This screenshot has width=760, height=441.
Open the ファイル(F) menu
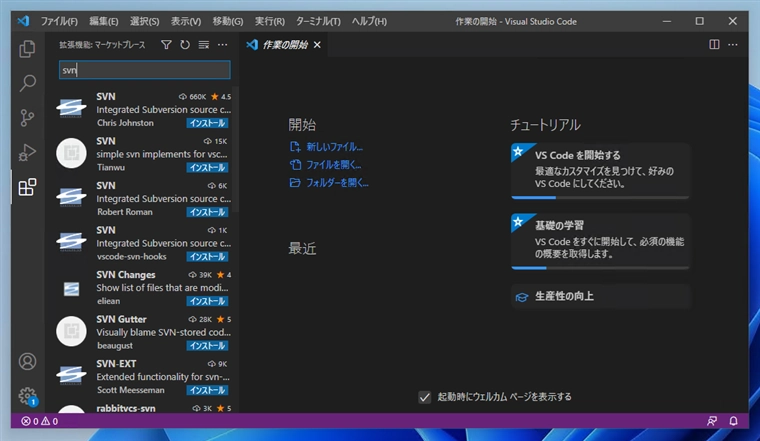[x=59, y=21]
